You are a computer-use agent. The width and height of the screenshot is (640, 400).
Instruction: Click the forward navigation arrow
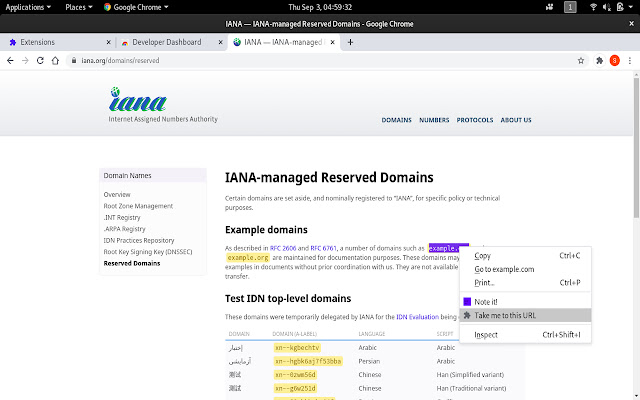pos(25,60)
